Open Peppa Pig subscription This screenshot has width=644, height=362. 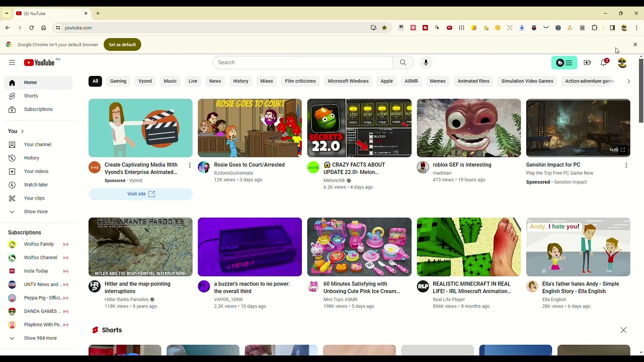click(x=38, y=298)
